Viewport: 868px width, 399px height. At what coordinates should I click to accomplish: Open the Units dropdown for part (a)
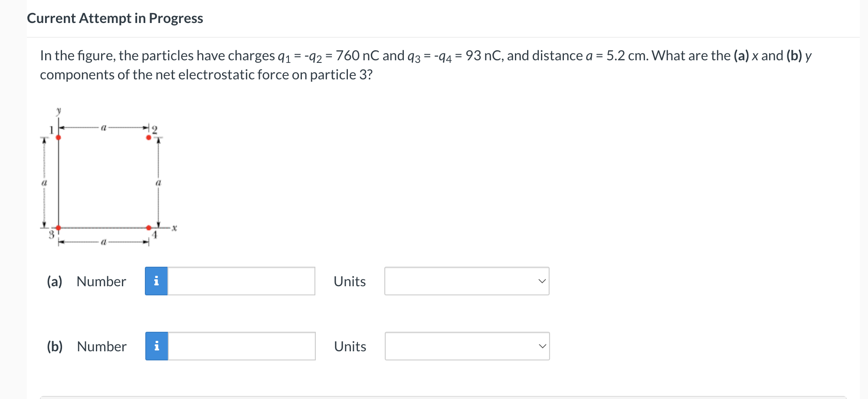[466, 281]
